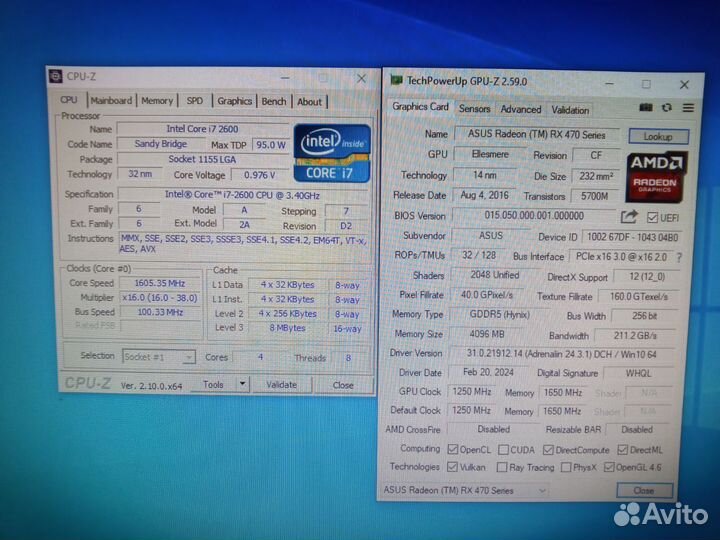The height and width of the screenshot is (540, 720).
Task: Open the About tab in CPU-Z
Action: (309, 102)
